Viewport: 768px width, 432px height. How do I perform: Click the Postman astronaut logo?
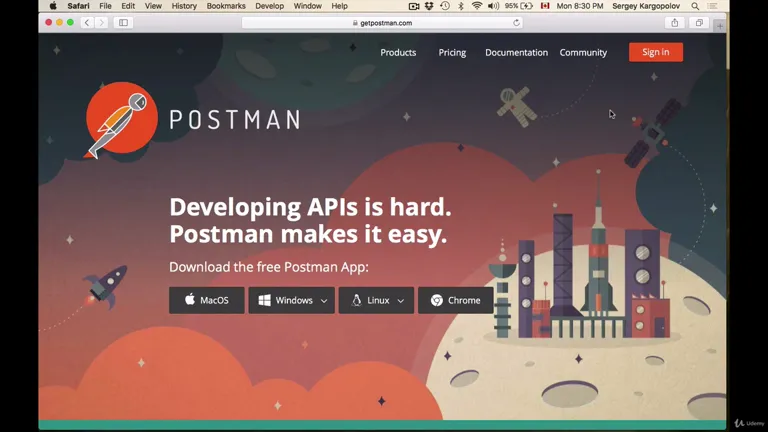point(121,120)
